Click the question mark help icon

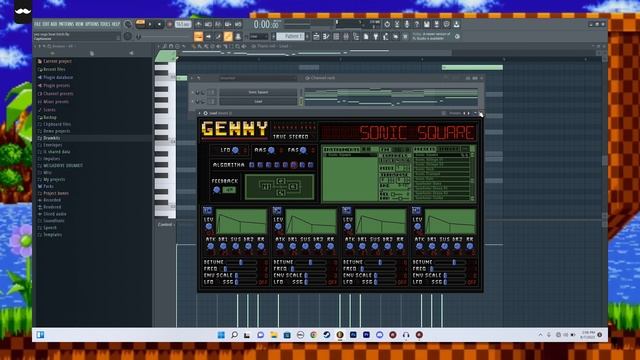point(417,24)
